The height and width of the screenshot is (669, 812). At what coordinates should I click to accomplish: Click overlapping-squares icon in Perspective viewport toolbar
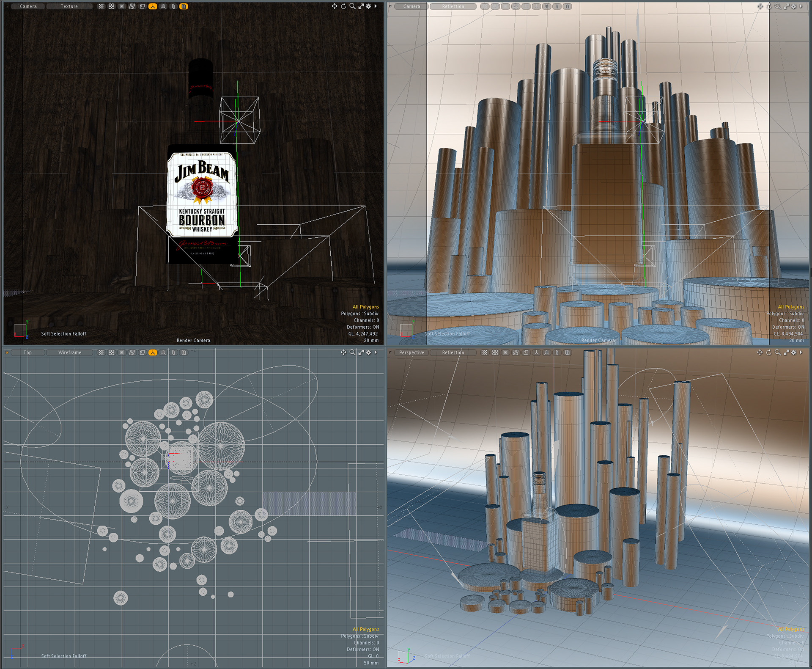click(526, 352)
